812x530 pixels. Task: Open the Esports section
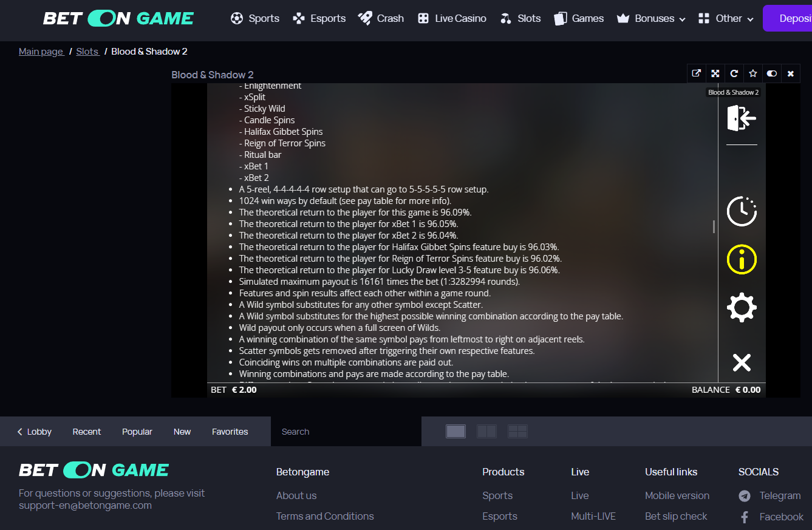coord(319,18)
